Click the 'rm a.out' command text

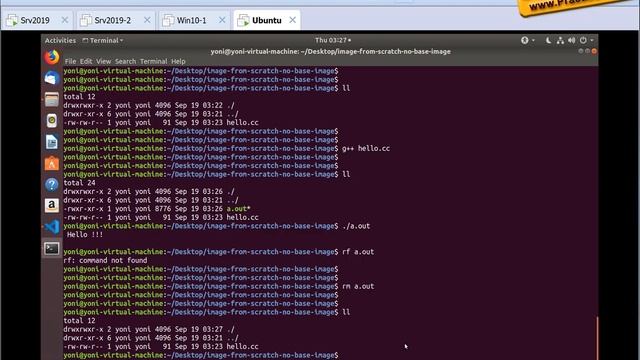click(x=358, y=287)
